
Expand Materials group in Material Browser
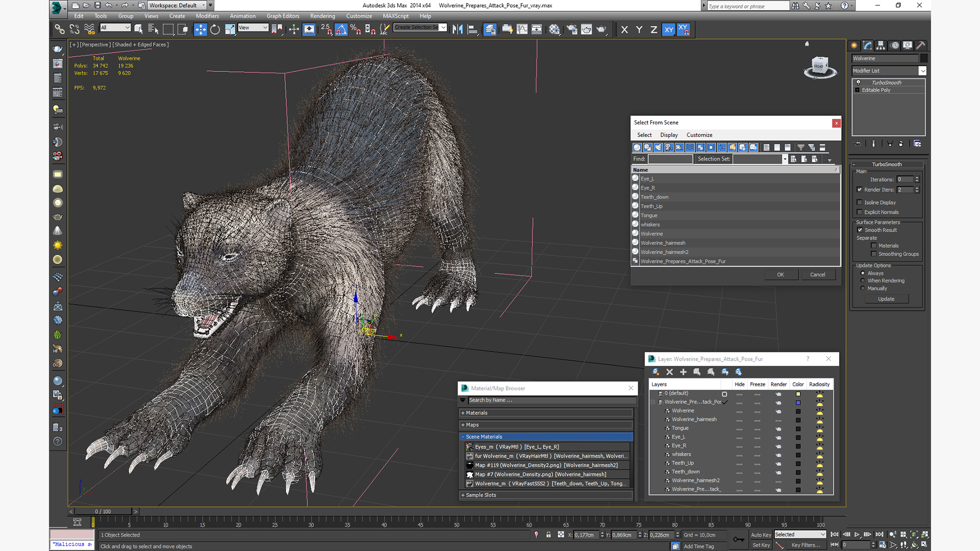tap(546, 413)
